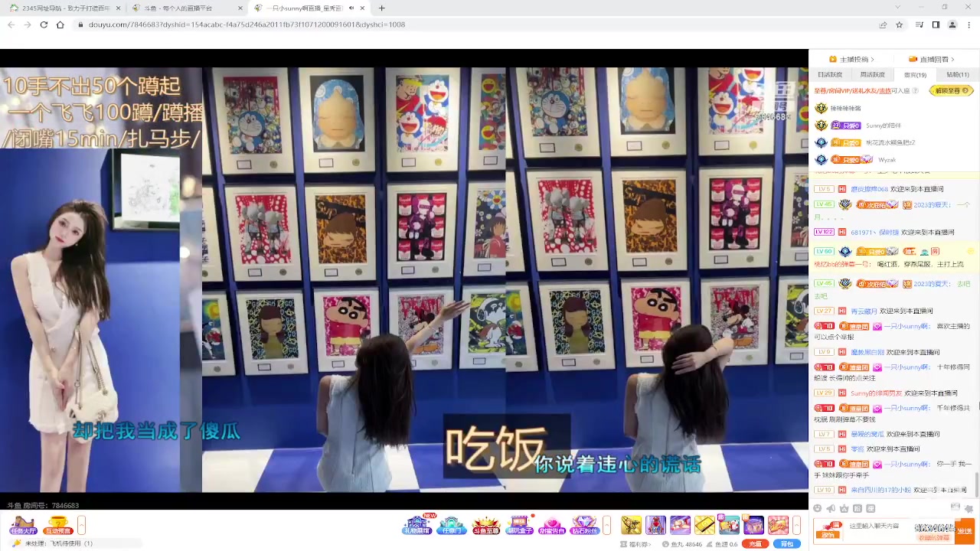
Task: Open the browser tab search chevron
Action: click(898, 8)
